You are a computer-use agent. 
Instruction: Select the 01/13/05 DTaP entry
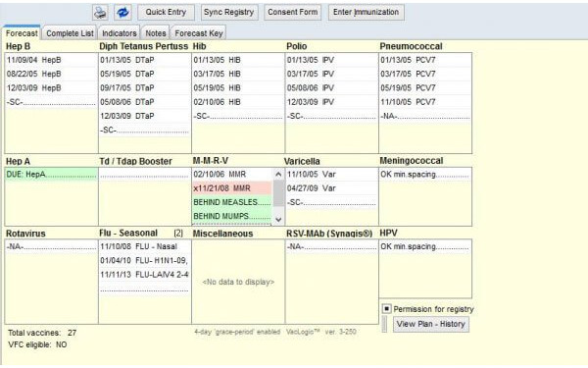tap(144, 60)
